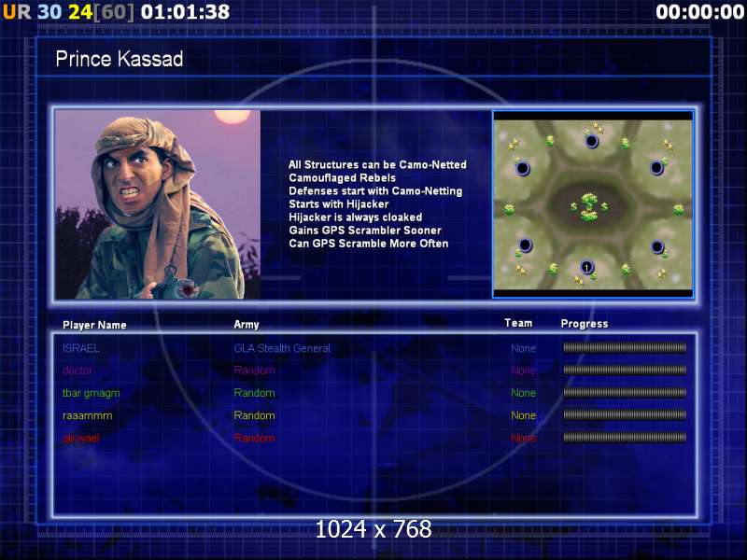Click the UR indicator in the overlay
The image size is (747, 560).
click(17, 12)
